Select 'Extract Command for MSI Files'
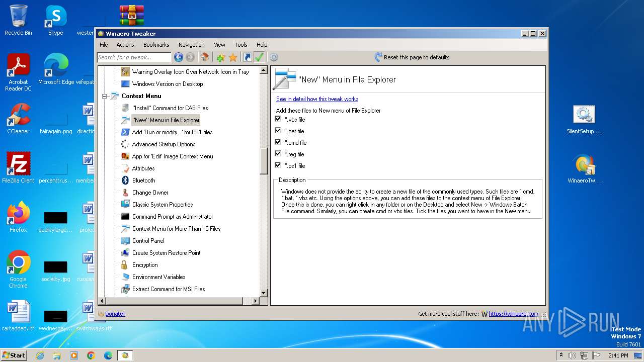Image resolution: width=644 pixels, height=362 pixels. point(169,289)
